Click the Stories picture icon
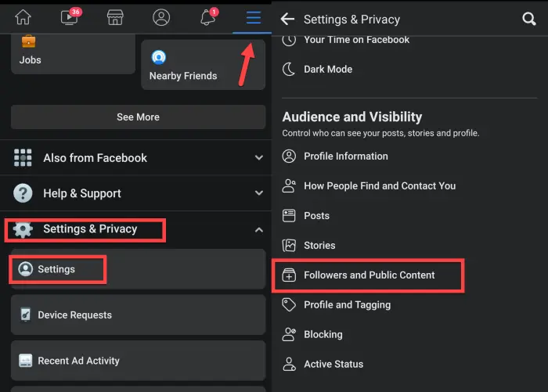The height and width of the screenshot is (392, 548). coord(289,245)
